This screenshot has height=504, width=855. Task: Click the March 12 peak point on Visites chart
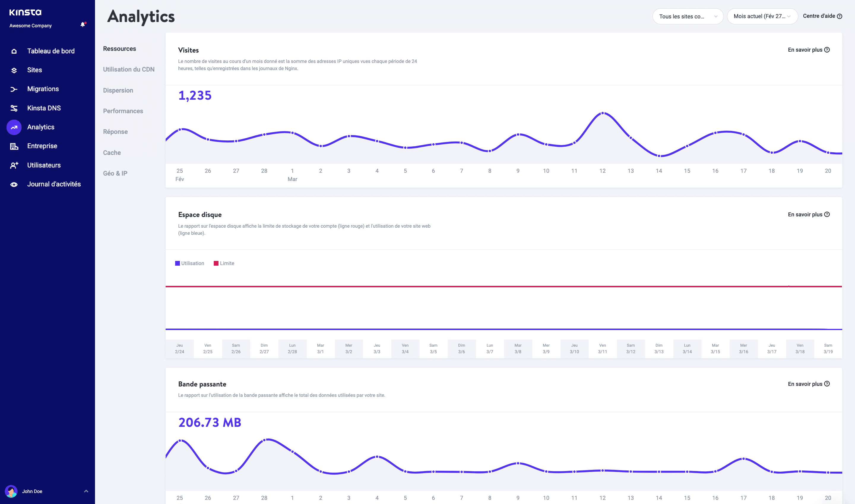click(602, 113)
